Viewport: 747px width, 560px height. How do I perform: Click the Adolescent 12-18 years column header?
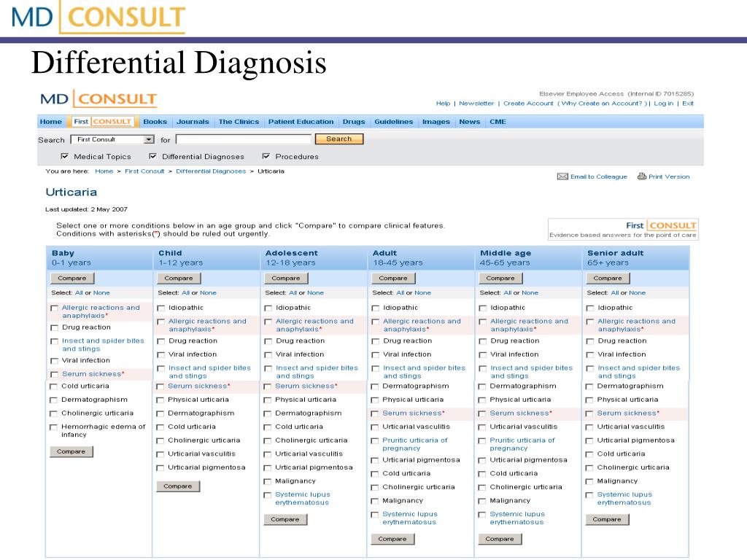(x=313, y=258)
